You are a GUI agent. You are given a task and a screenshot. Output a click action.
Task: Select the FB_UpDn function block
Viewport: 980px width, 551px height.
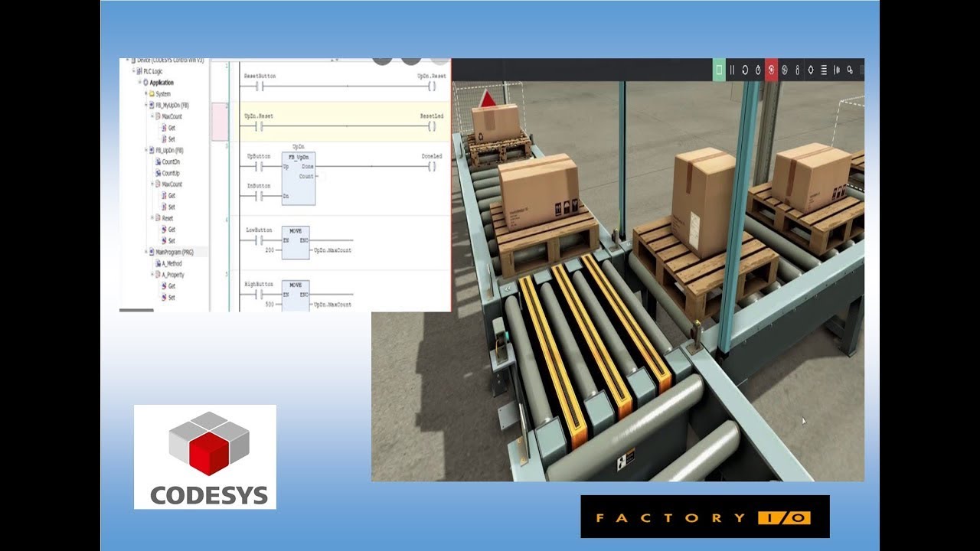(x=298, y=178)
